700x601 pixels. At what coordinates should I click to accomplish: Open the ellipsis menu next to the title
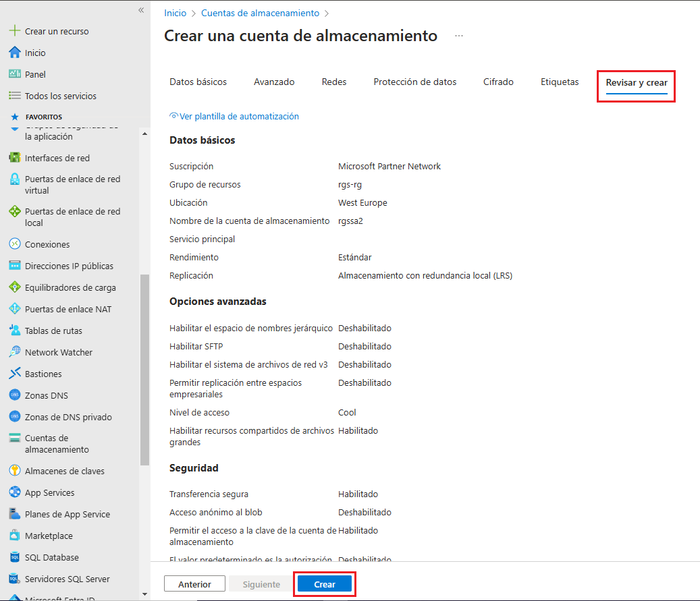(458, 36)
